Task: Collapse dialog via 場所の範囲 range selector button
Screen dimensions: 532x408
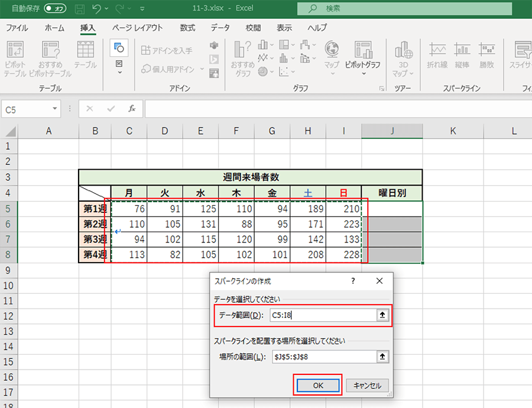Action: pyautogui.click(x=382, y=356)
